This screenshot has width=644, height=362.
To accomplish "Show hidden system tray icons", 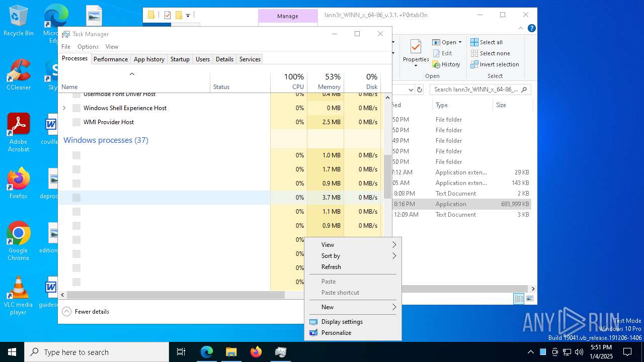I will pyautogui.click(x=530, y=352).
